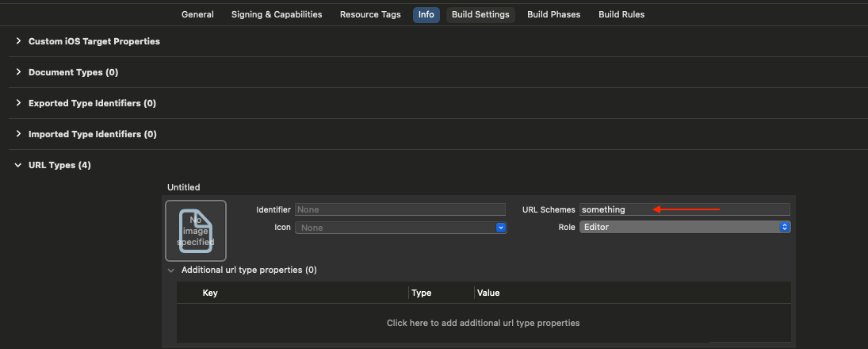
Task: Click the Identifier text field
Action: click(x=400, y=209)
